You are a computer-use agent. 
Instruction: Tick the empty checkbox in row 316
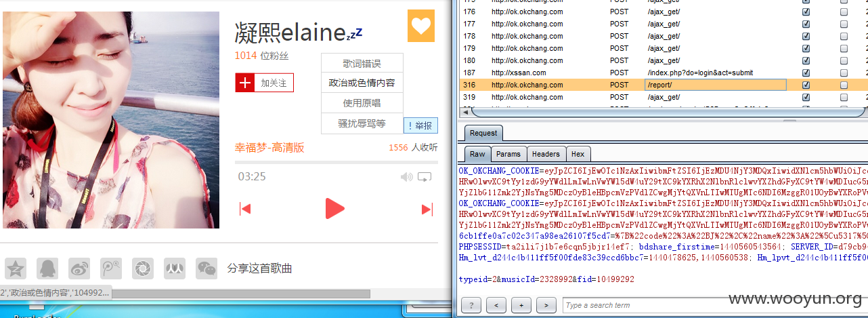pos(844,85)
